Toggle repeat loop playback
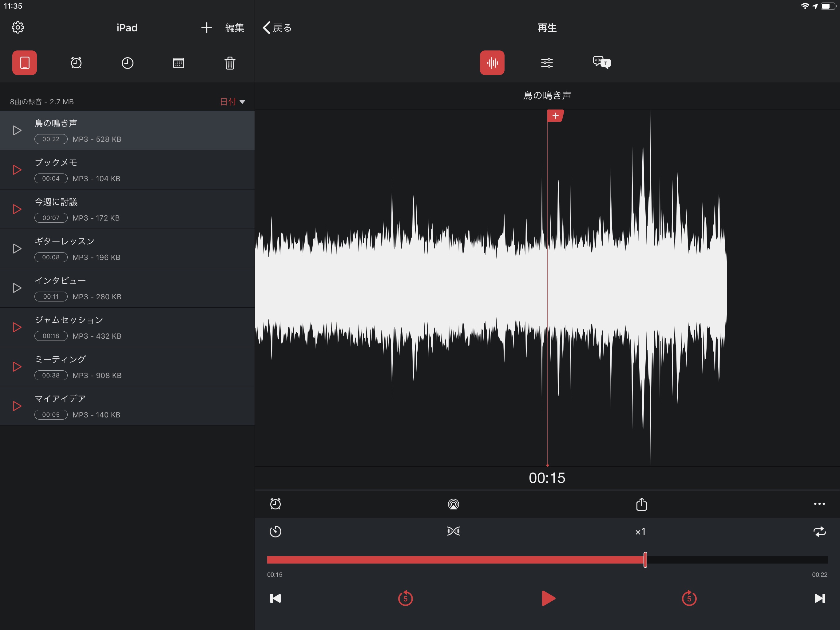840x630 pixels. click(819, 531)
